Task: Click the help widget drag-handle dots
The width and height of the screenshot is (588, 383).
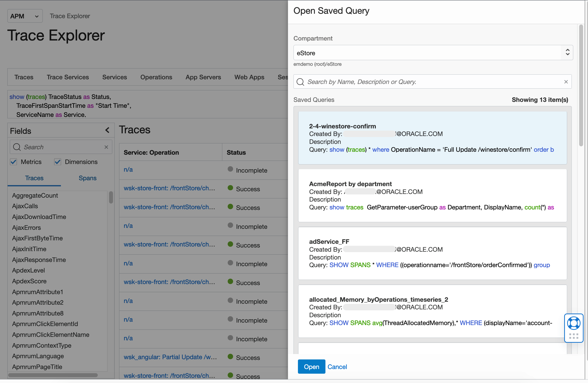Action: click(x=574, y=336)
